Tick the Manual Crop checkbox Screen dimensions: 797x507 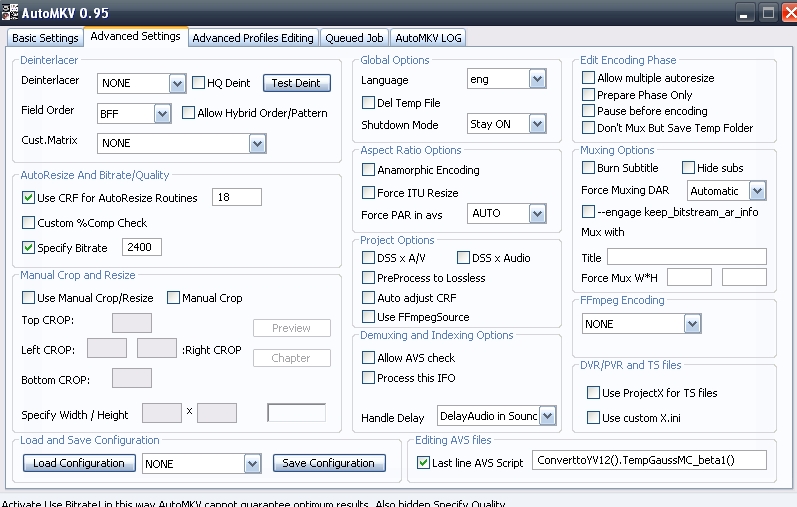point(173,297)
